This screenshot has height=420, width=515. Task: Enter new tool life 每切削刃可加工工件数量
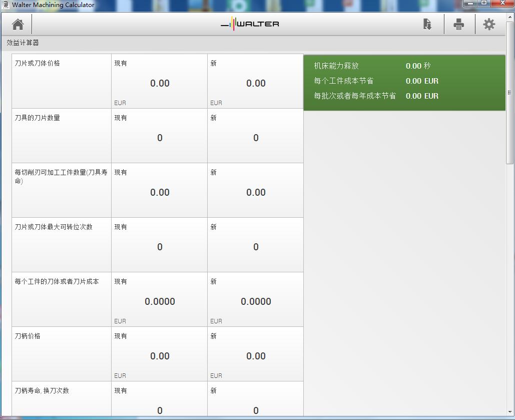point(256,192)
